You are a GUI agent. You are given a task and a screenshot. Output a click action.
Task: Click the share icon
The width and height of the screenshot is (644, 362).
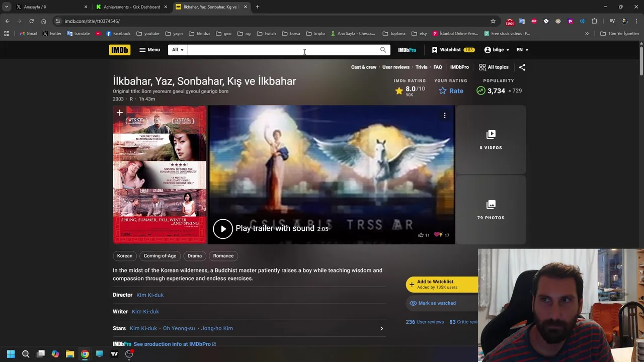coord(522,67)
